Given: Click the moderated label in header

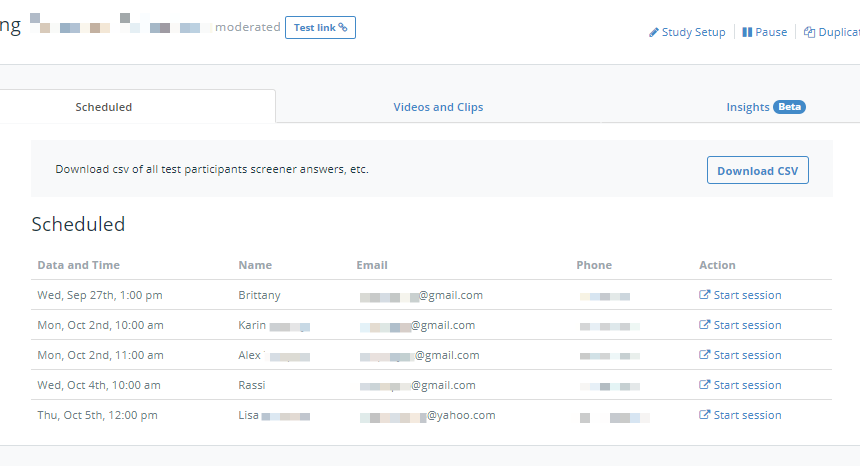Looking at the screenshot, I should [x=248, y=27].
